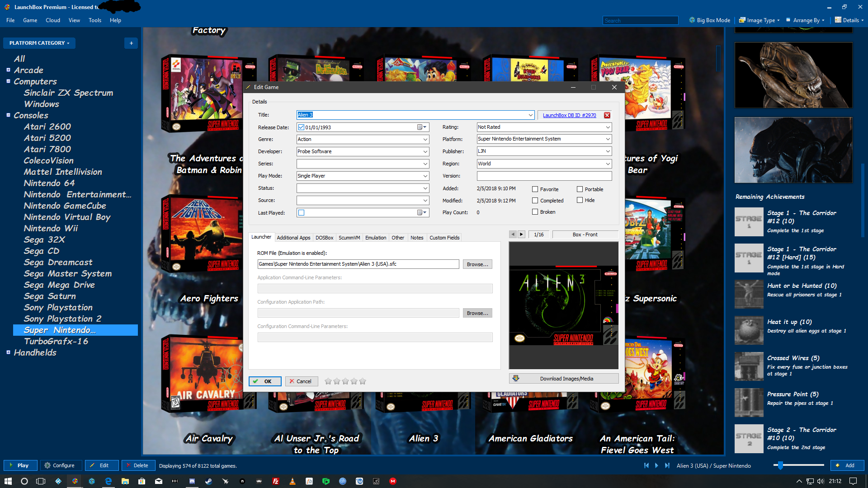
Task: Open the Platform Category selector
Action: pyautogui.click(x=39, y=43)
